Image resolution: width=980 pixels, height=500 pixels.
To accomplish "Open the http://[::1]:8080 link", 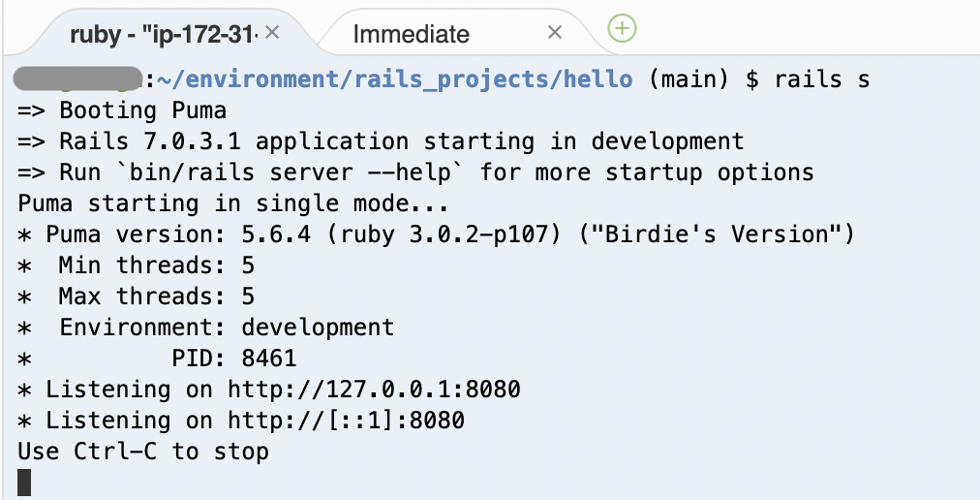I will pos(346,421).
